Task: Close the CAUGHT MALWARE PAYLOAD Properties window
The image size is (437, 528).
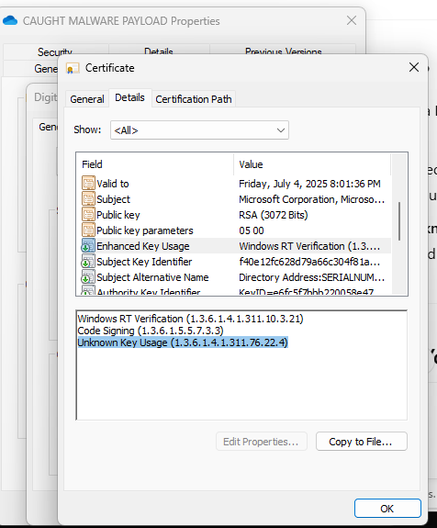Action: (351, 21)
